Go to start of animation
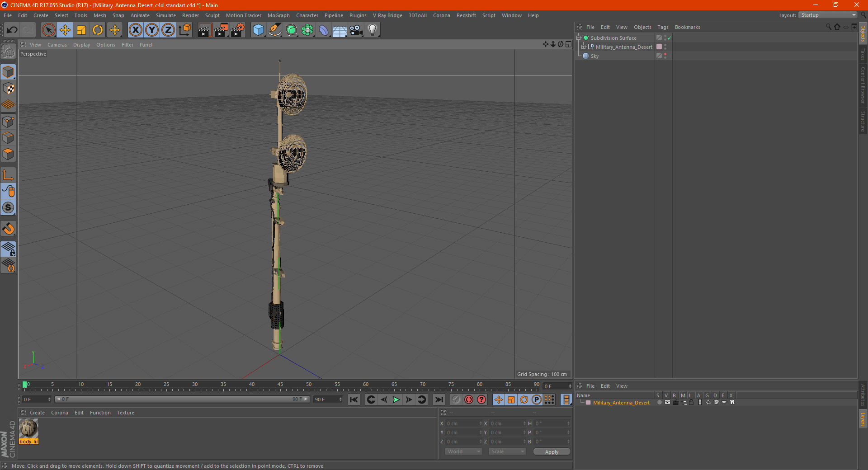This screenshot has width=868, height=470. point(354,399)
